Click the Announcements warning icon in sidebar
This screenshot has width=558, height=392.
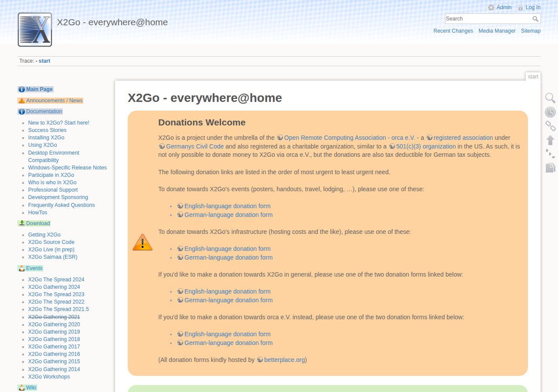pyautogui.click(x=22, y=101)
